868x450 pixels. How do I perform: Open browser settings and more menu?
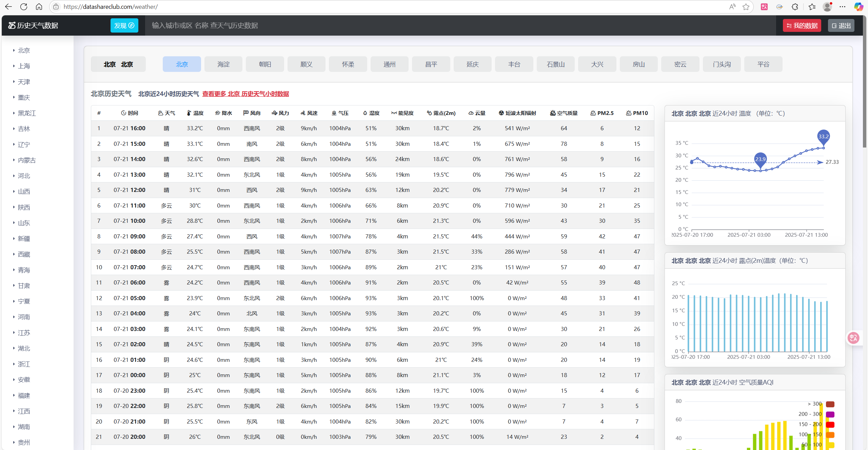pos(843,7)
